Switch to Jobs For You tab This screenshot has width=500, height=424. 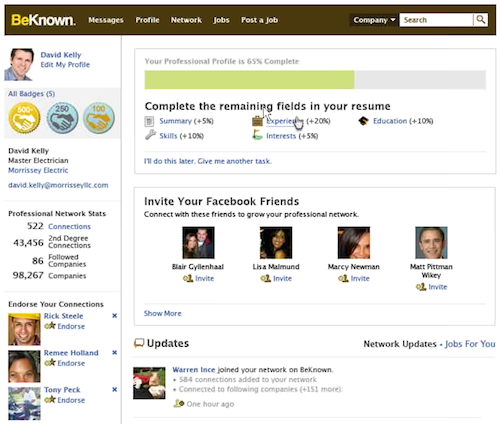click(470, 344)
